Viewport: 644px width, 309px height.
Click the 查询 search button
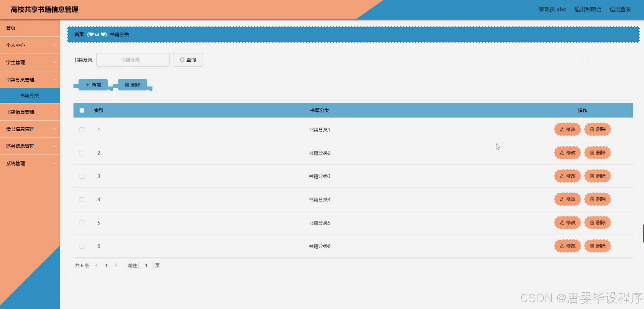pos(188,60)
